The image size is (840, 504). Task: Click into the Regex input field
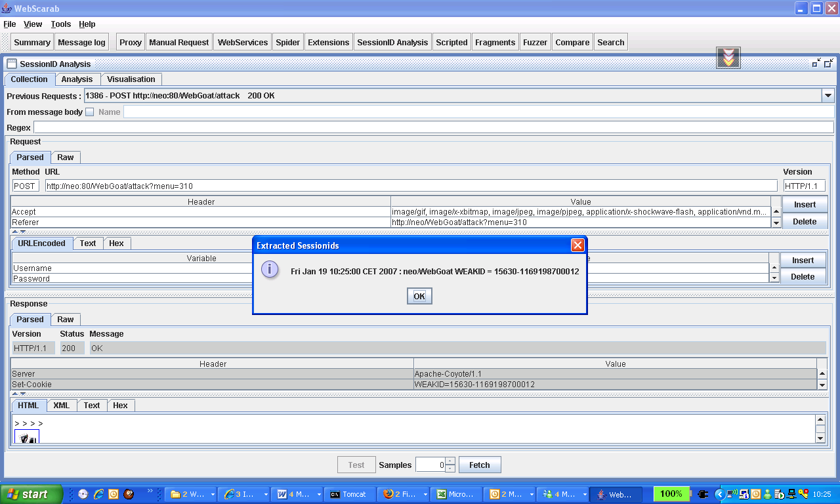click(433, 127)
